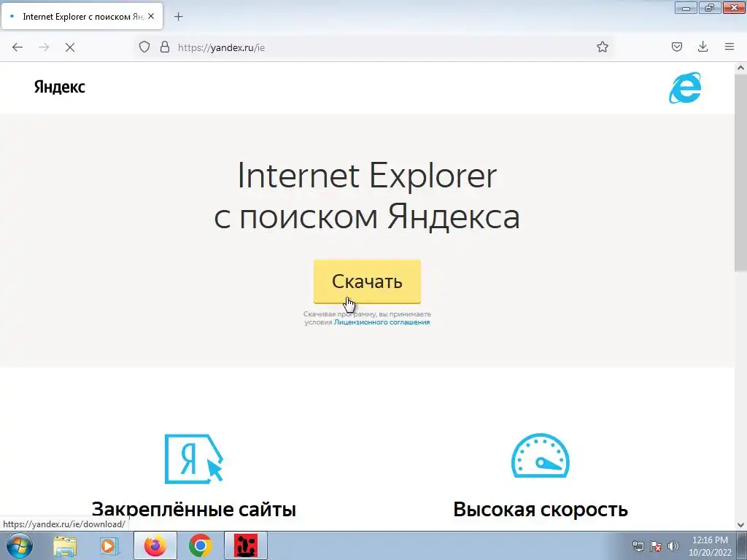Bookmark this page with the star icon
This screenshot has width=747, height=560.
point(602,47)
